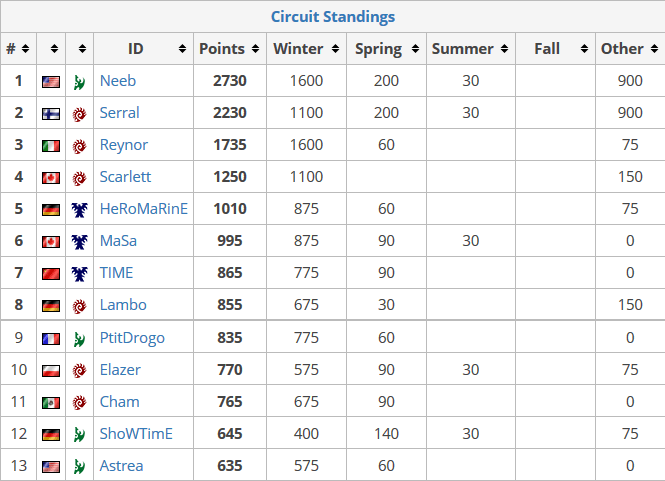
Task: Click PtitDrogo's Protoss race icon
Action: (x=79, y=338)
